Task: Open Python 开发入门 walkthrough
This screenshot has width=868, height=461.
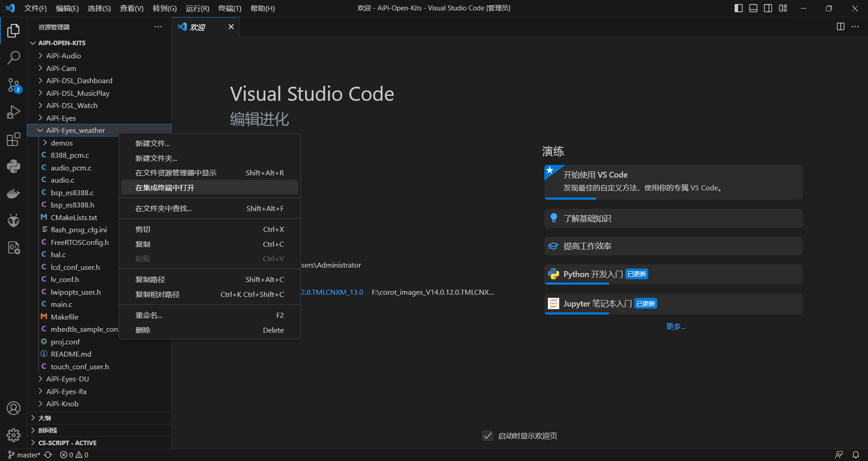Action: tap(674, 274)
